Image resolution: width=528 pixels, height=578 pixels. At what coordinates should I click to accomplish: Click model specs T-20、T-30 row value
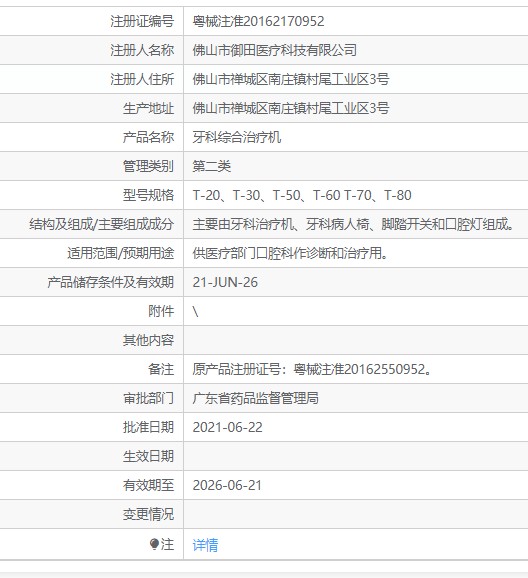click(x=302, y=195)
